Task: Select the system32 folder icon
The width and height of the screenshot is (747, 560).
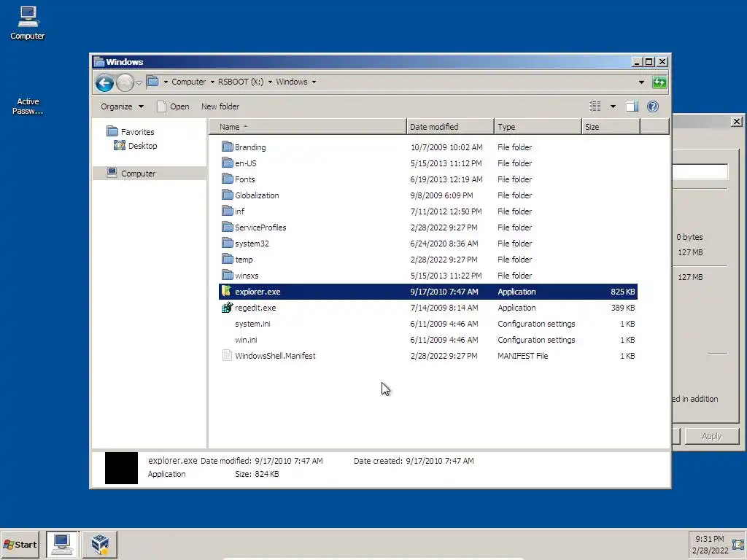Action: pyautogui.click(x=228, y=243)
